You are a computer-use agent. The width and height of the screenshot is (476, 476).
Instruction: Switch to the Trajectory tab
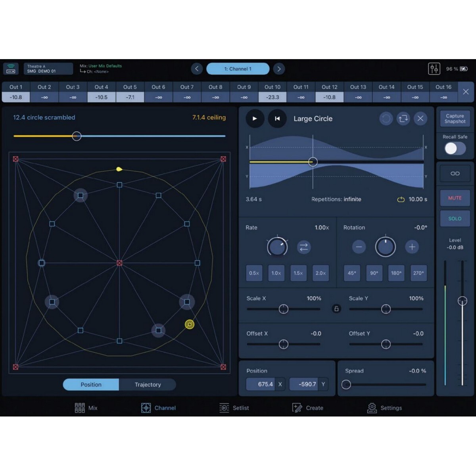pyautogui.click(x=148, y=384)
